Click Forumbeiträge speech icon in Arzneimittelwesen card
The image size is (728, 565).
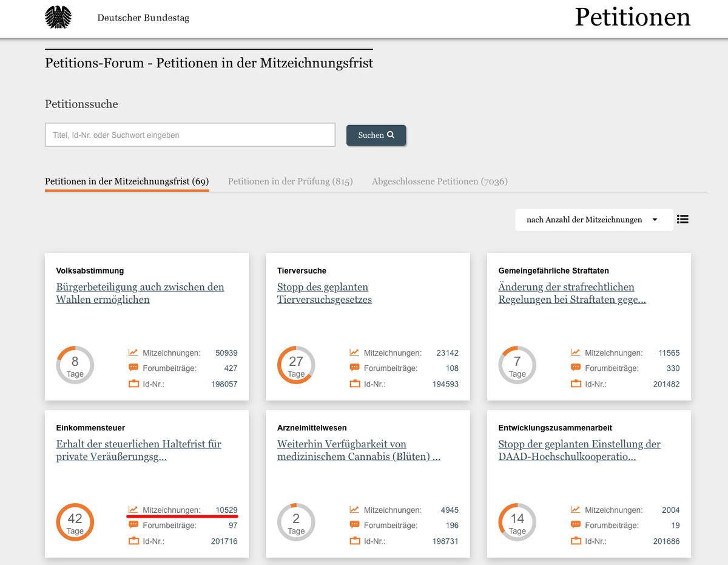pyautogui.click(x=354, y=525)
